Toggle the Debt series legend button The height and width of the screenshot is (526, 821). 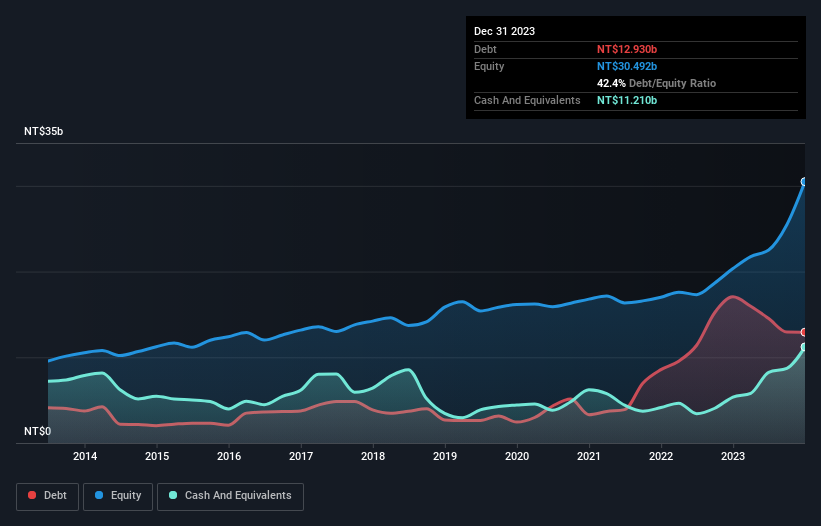click(47, 496)
